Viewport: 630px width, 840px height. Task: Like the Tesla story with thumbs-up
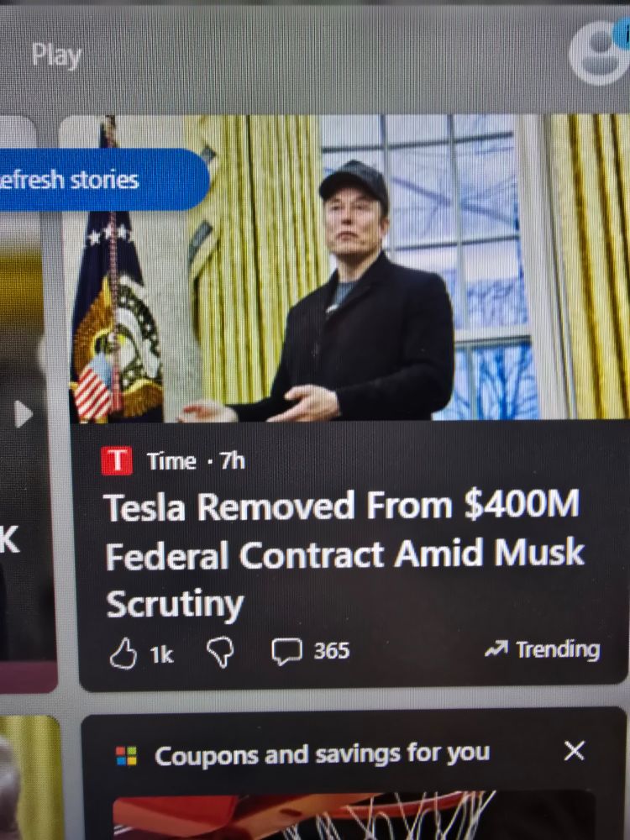123,653
